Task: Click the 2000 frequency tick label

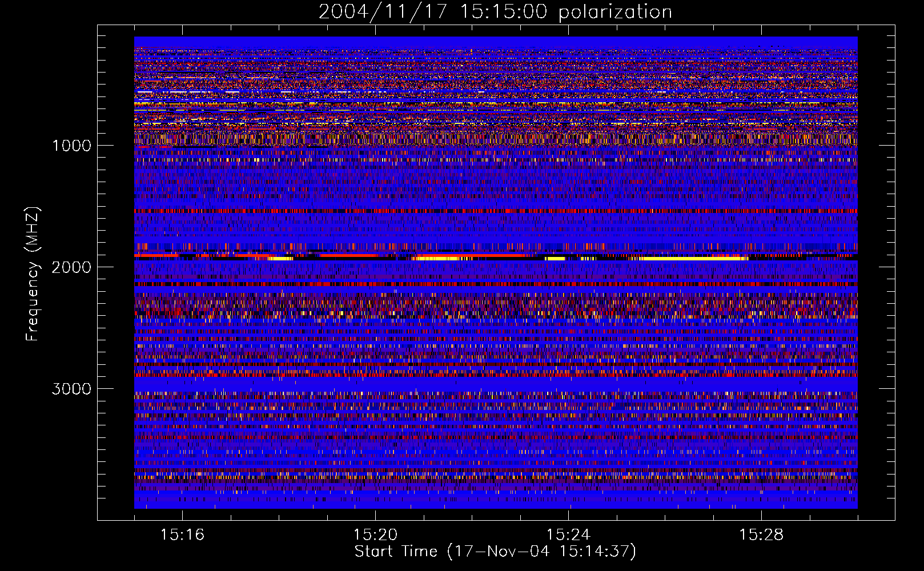Action: tap(71, 267)
